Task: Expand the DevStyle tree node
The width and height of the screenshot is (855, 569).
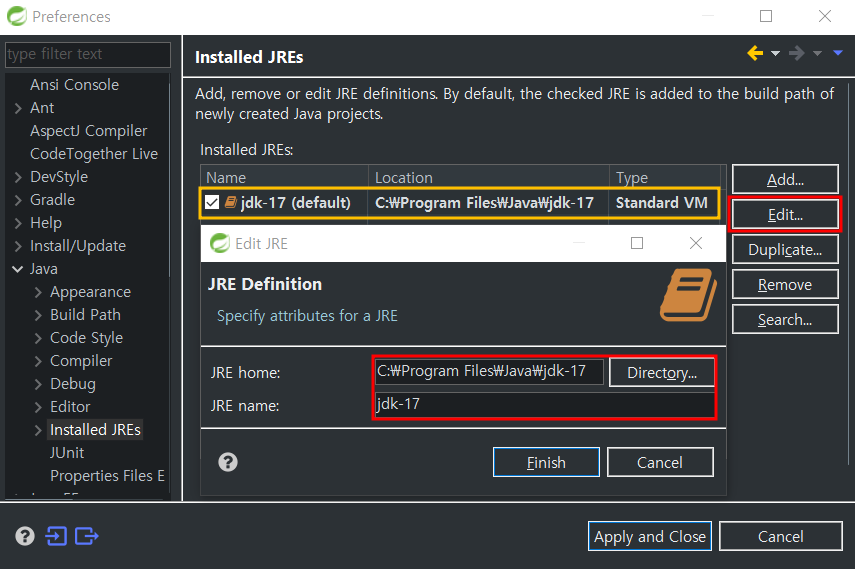Action: tap(18, 177)
